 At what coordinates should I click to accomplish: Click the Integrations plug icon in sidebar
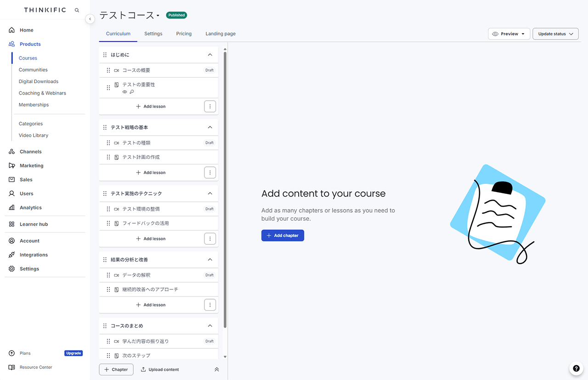coord(12,255)
